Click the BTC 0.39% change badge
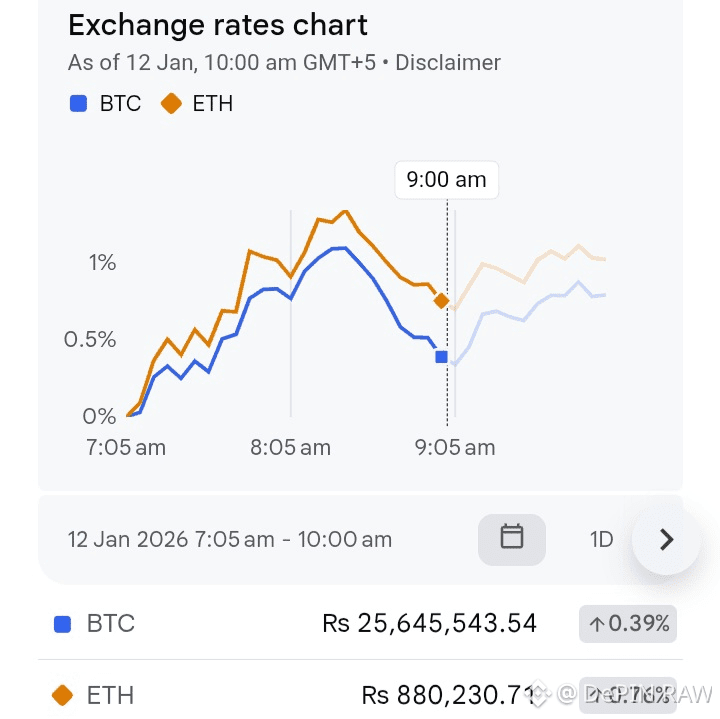Image resolution: width=720 pixels, height=719 pixels. pyautogui.click(x=628, y=624)
